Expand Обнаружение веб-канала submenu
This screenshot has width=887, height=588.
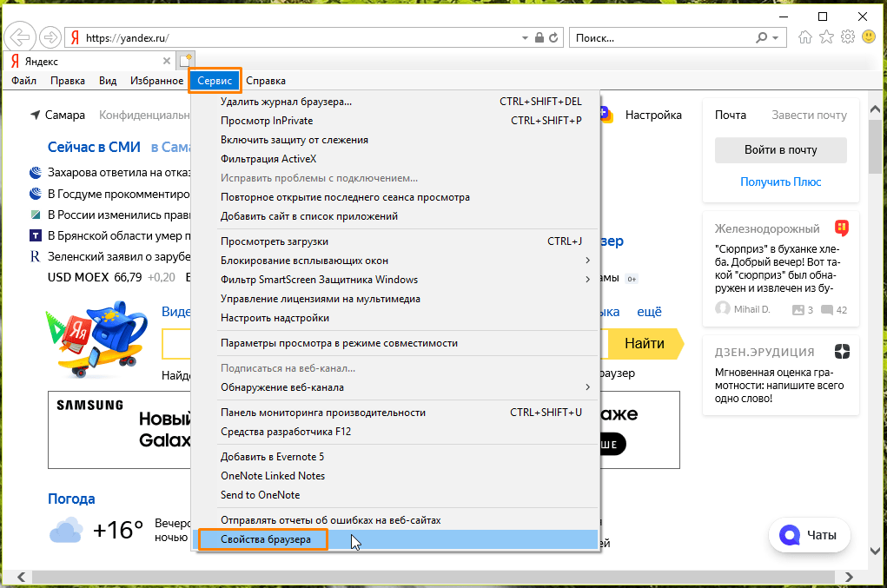[395, 387]
